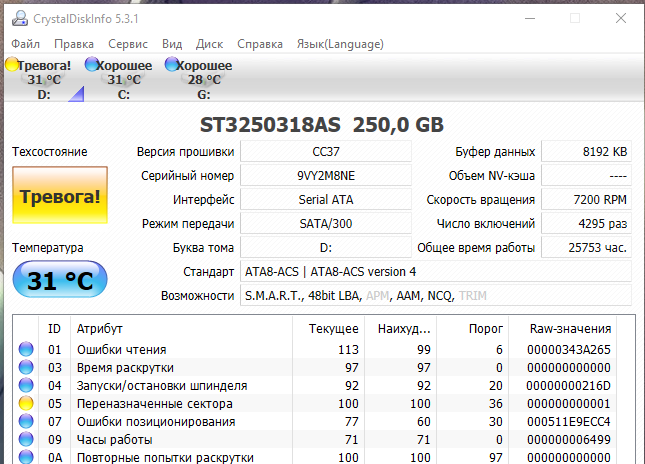Click the Порог column header
Viewport: 645px width, 464px height.
473,329
